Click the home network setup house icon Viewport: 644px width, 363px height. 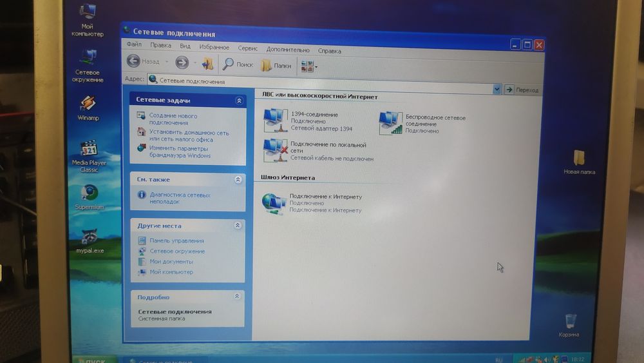coord(141,132)
